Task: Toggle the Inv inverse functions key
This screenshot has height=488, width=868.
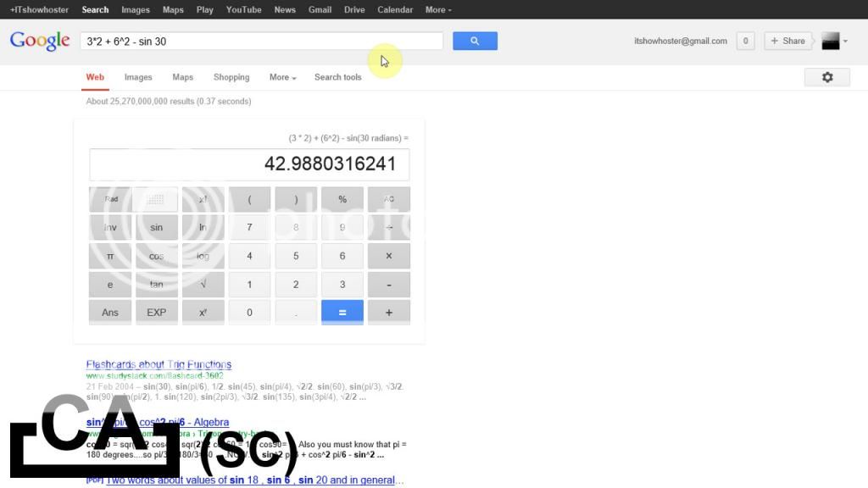Action: 110,228
